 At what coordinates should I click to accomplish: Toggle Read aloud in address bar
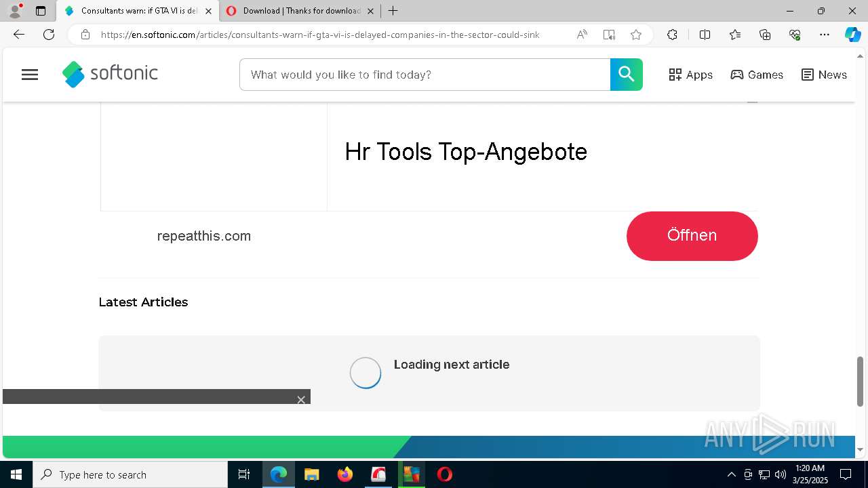coord(582,35)
